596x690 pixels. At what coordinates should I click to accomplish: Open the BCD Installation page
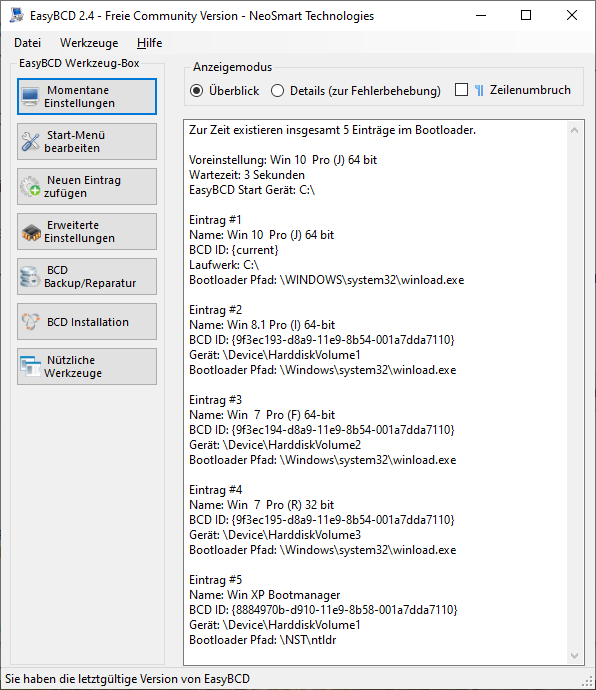pos(87,322)
